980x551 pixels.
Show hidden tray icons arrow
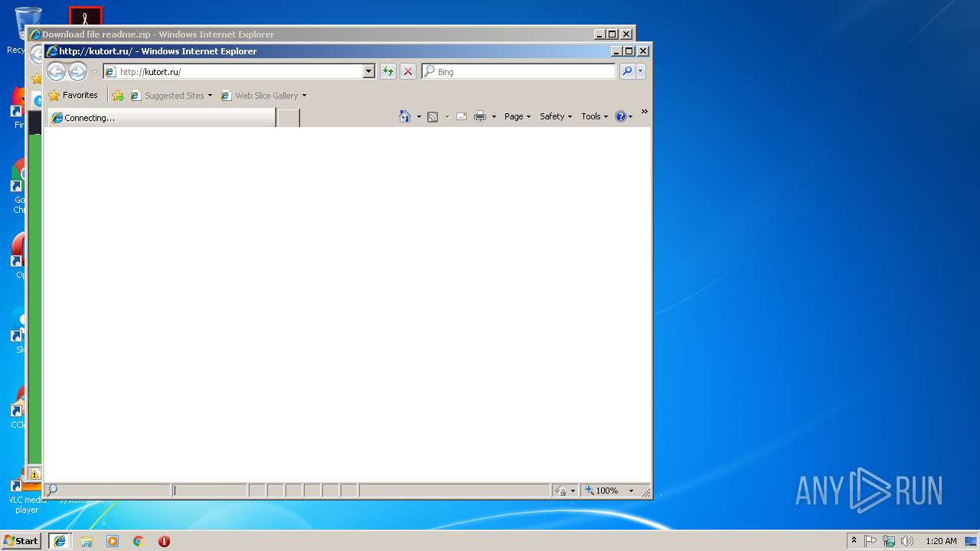(x=854, y=541)
